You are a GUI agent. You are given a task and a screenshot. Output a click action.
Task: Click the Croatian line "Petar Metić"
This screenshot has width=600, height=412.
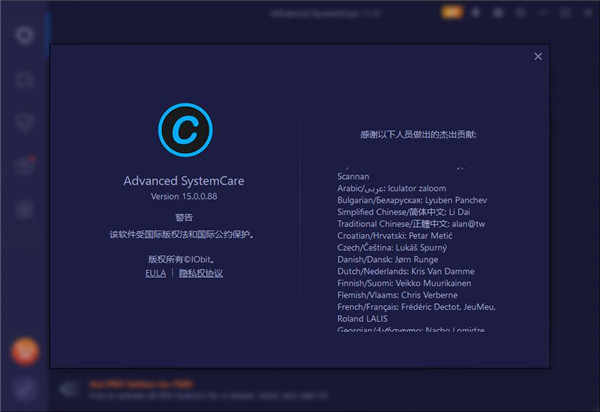[395, 236]
